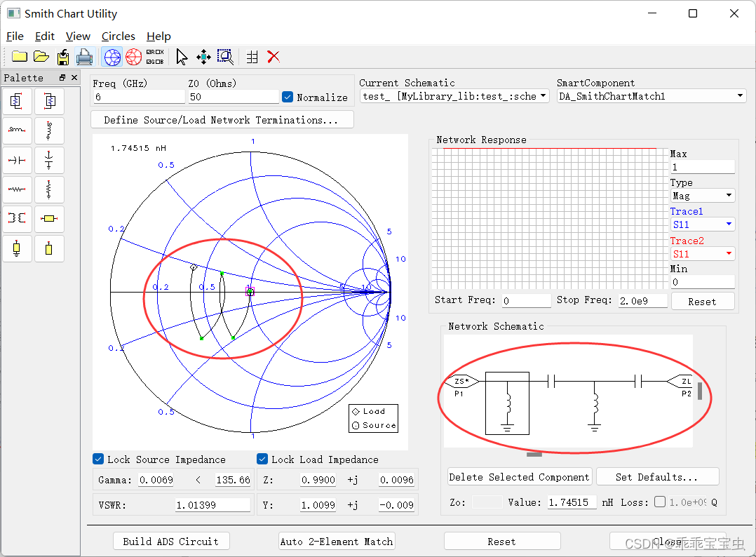Print the Smith chart
This screenshot has width=756, height=557.
[84, 57]
